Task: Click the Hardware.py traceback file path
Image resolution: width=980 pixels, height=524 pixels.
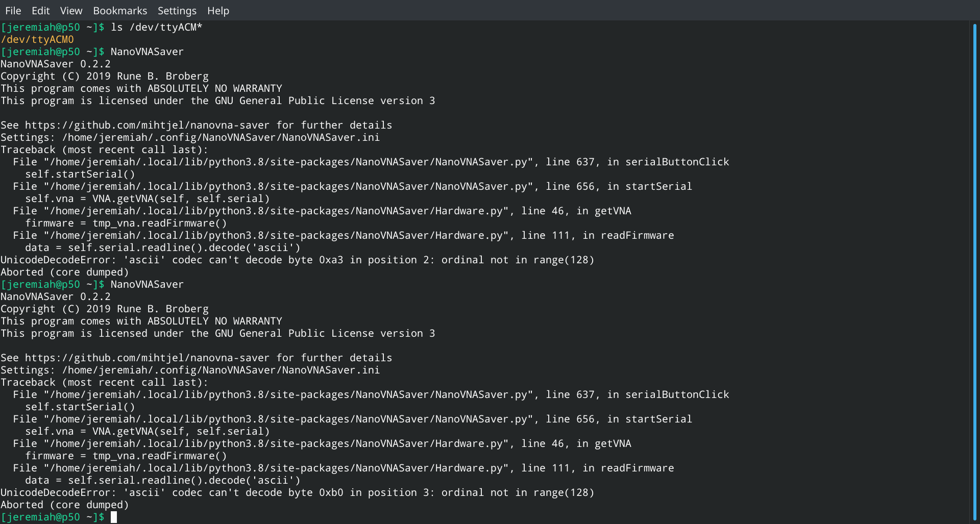Action: tap(255, 211)
